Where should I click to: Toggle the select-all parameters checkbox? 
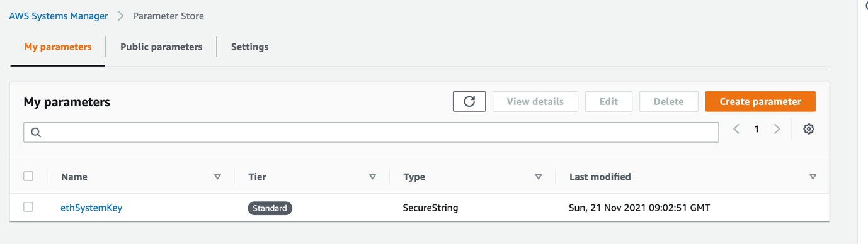coord(28,176)
